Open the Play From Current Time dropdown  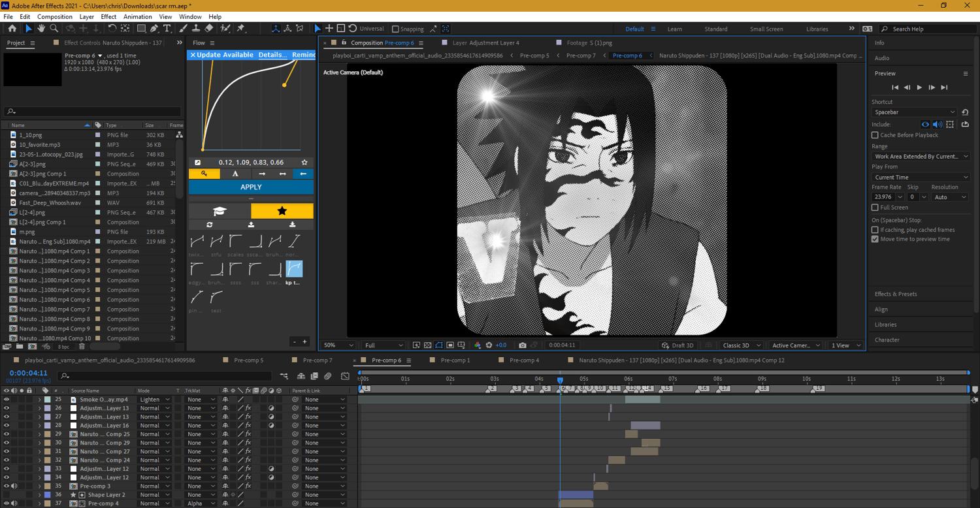point(921,177)
